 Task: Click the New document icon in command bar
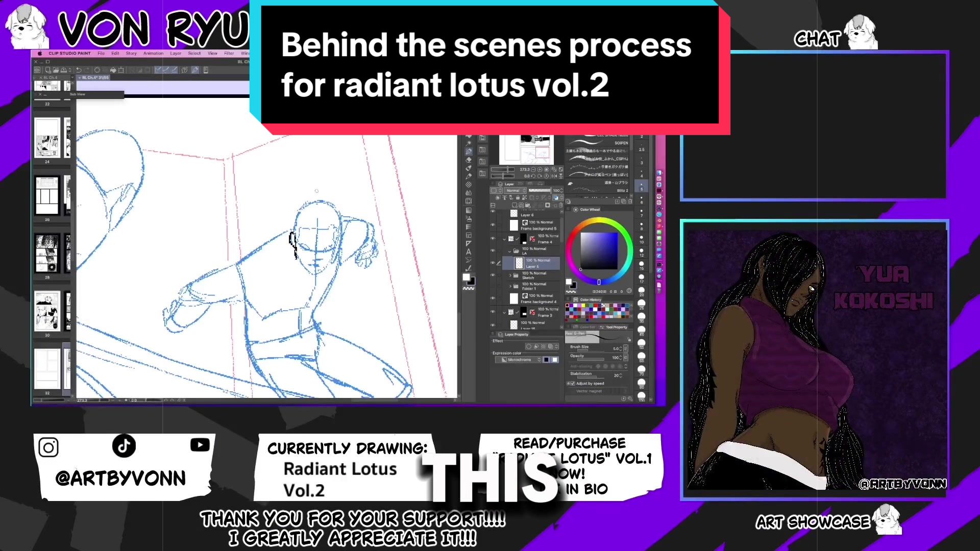coord(48,70)
